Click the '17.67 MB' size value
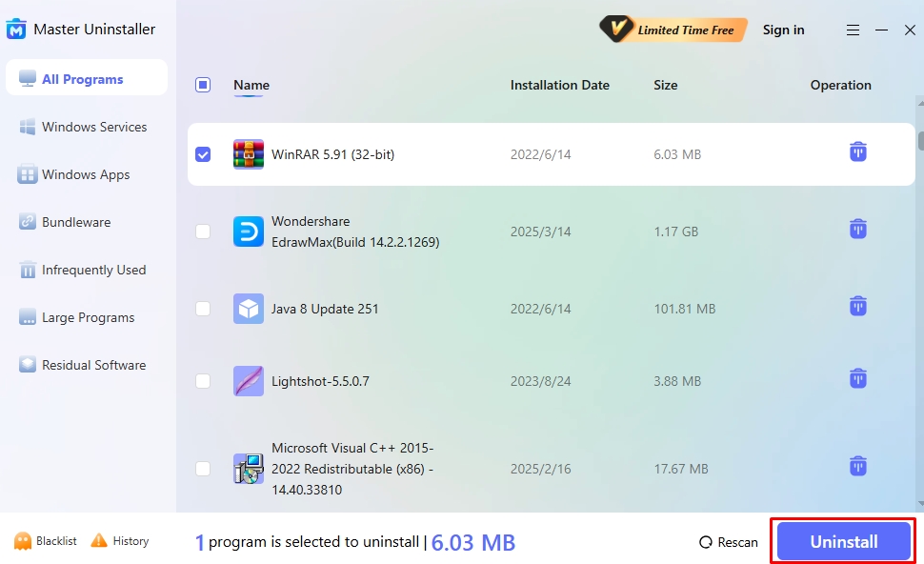Image resolution: width=924 pixels, height=564 pixels. click(681, 469)
